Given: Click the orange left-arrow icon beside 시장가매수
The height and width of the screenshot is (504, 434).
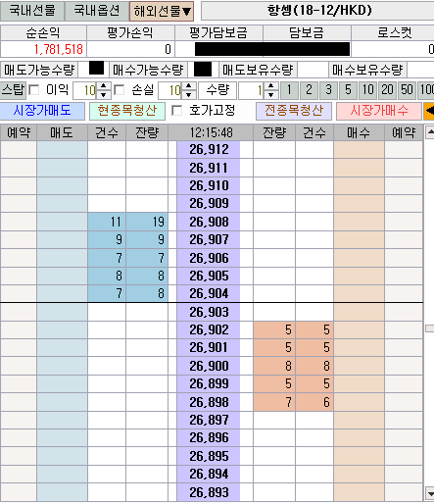Looking at the screenshot, I should point(429,111).
